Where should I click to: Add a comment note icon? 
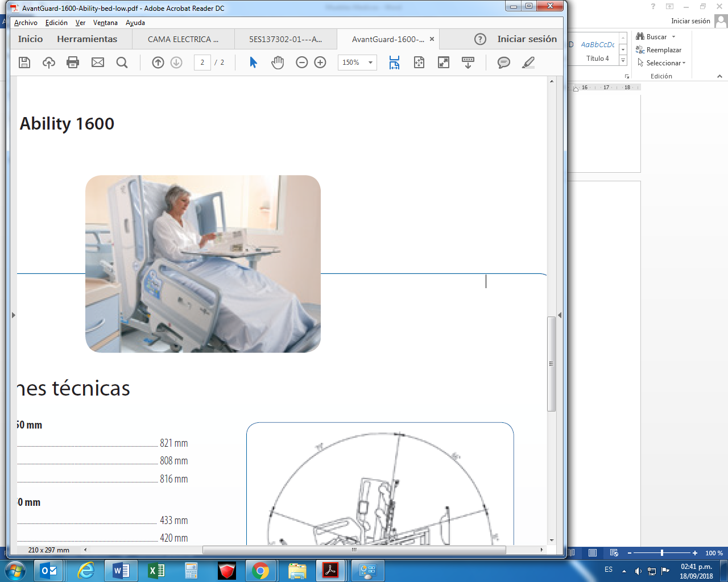point(503,63)
